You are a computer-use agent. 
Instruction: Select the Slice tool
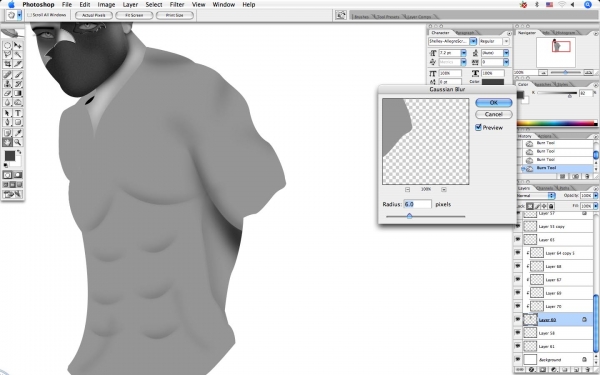pyautogui.click(x=18, y=64)
